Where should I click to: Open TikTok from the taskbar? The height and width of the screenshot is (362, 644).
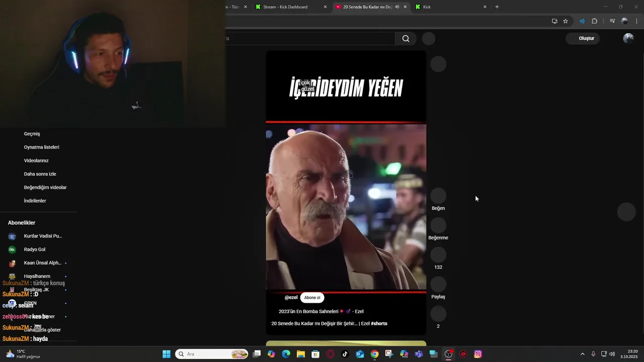[x=345, y=354]
